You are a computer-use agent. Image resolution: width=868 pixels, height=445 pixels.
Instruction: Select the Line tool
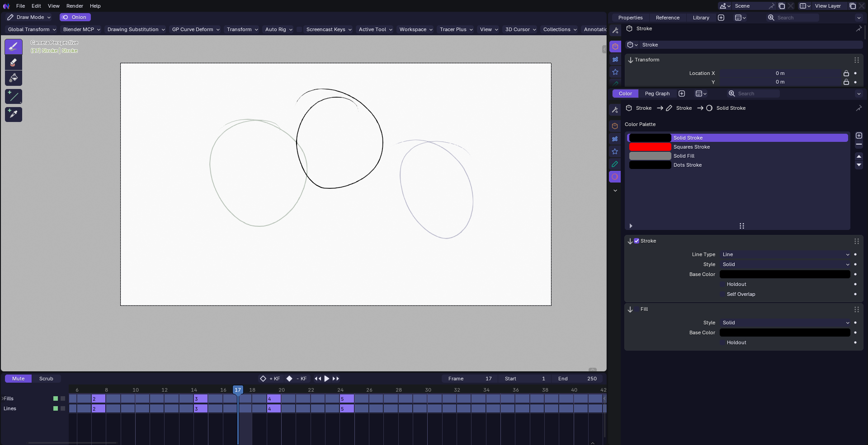click(14, 96)
